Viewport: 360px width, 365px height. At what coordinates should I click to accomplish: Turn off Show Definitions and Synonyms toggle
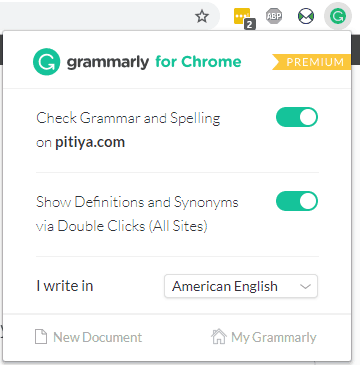[x=297, y=201]
